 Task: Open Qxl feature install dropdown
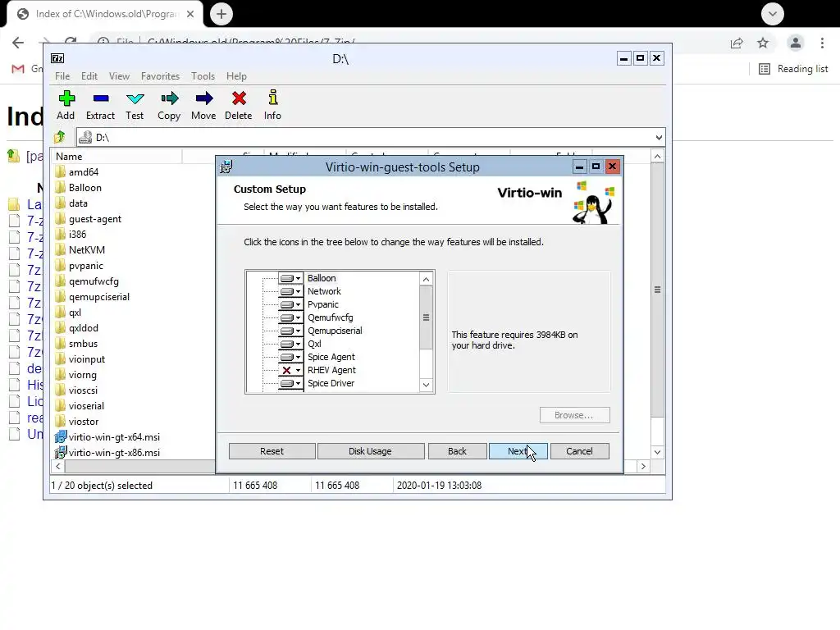[x=290, y=344]
